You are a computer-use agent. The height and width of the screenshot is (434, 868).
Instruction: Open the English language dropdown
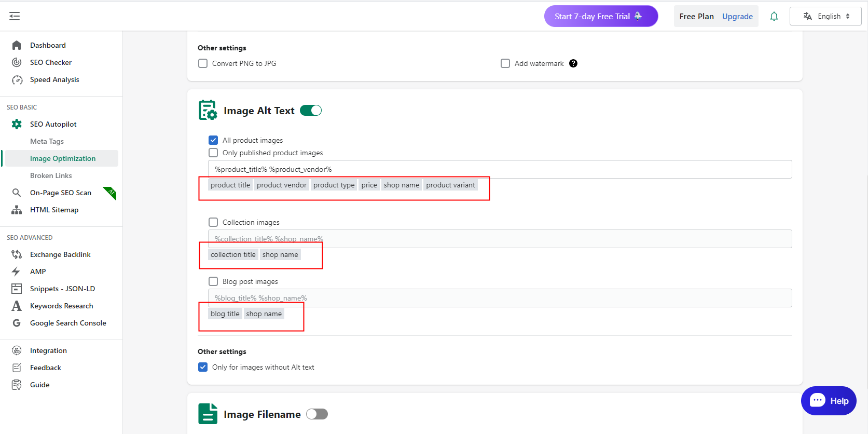(825, 16)
